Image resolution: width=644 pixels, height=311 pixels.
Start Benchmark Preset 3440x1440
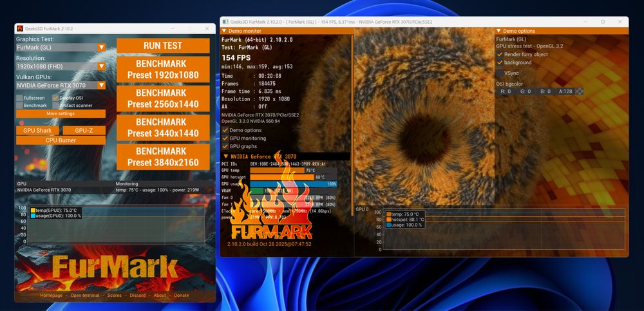tap(163, 127)
